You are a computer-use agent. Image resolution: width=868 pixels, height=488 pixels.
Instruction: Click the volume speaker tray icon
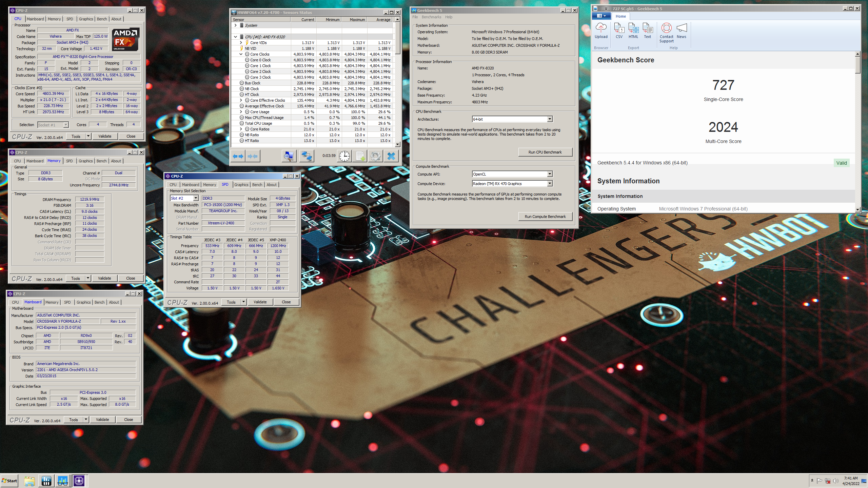[x=836, y=481]
